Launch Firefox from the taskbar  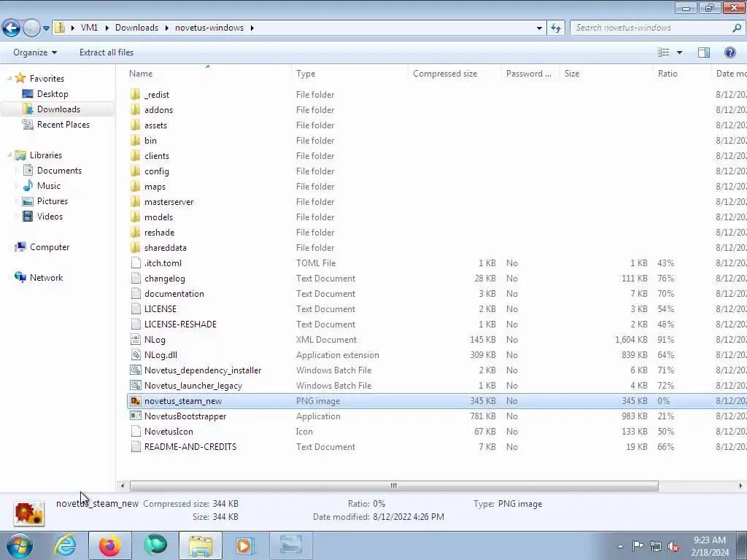[110, 545]
